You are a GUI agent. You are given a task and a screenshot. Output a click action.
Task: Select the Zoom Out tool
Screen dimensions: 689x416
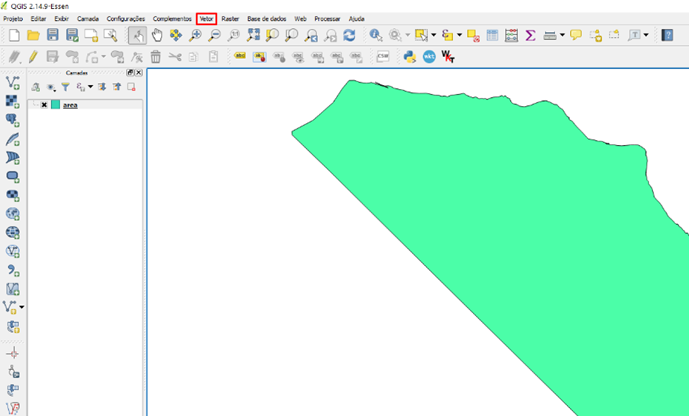click(x=214, y=35)
